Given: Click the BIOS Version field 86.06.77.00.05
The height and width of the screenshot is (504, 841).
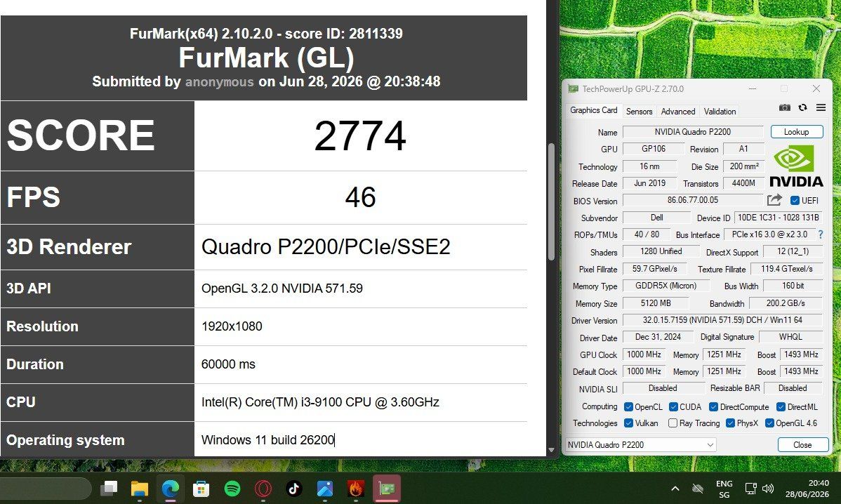Looking at the screenshot, I should point(693,200).
